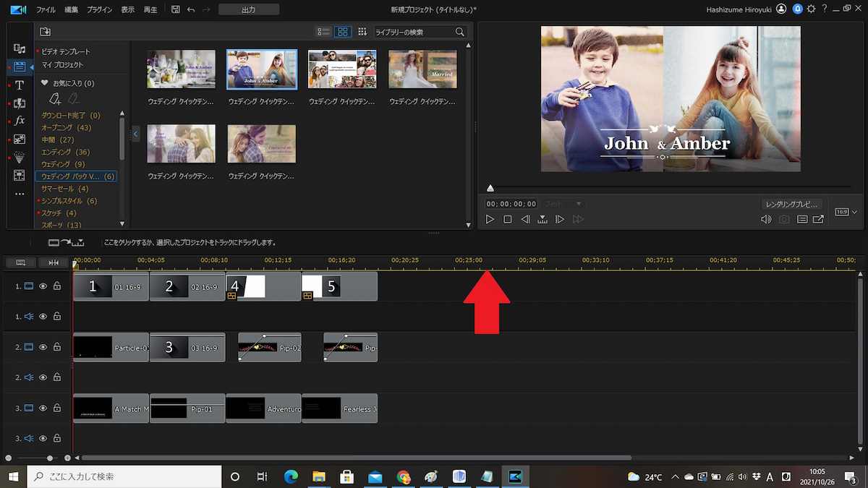Open the 16:9 aspect ratio dropdown
868x488 pixels.
pyautogui.click(x=843, y=212)
